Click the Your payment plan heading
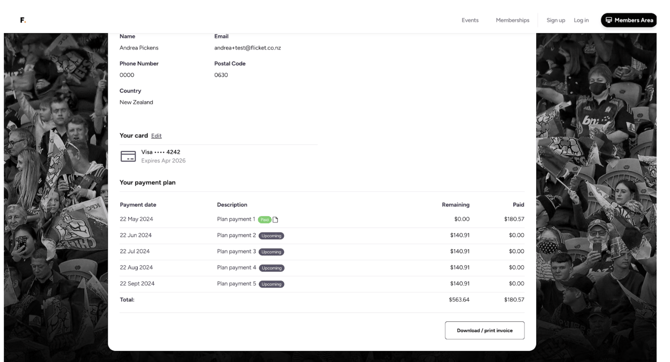The width and height of the screenshot is (670, 362). pos(147,182)
